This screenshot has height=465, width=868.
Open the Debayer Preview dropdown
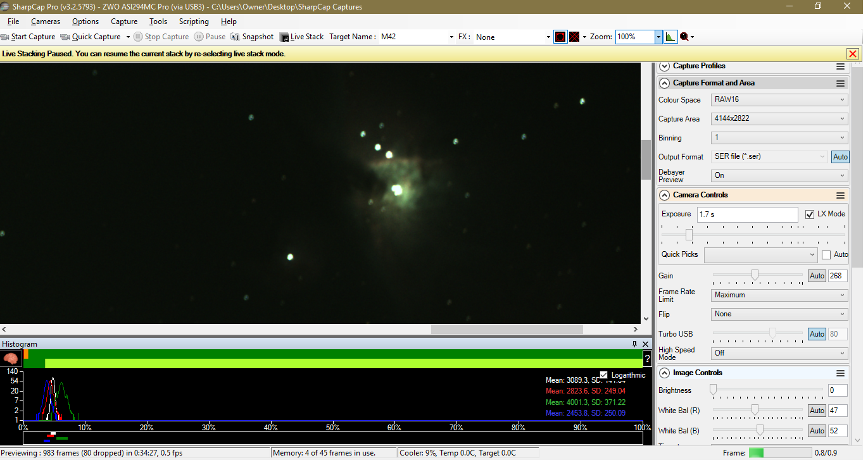[779, 175]
